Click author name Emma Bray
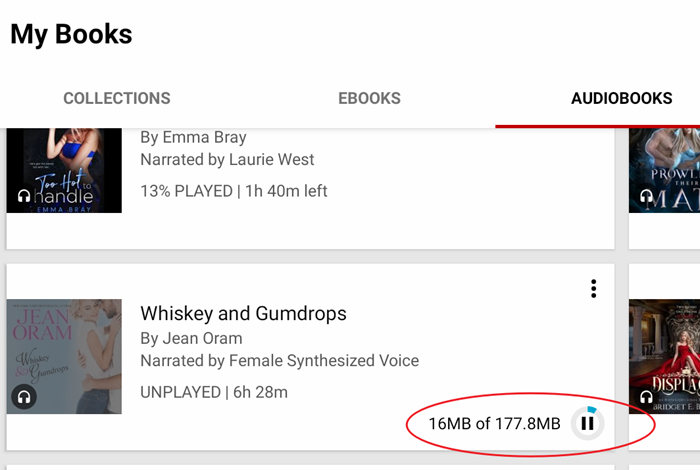This screenshot has height=470, width=700. (x=193, y=137)
